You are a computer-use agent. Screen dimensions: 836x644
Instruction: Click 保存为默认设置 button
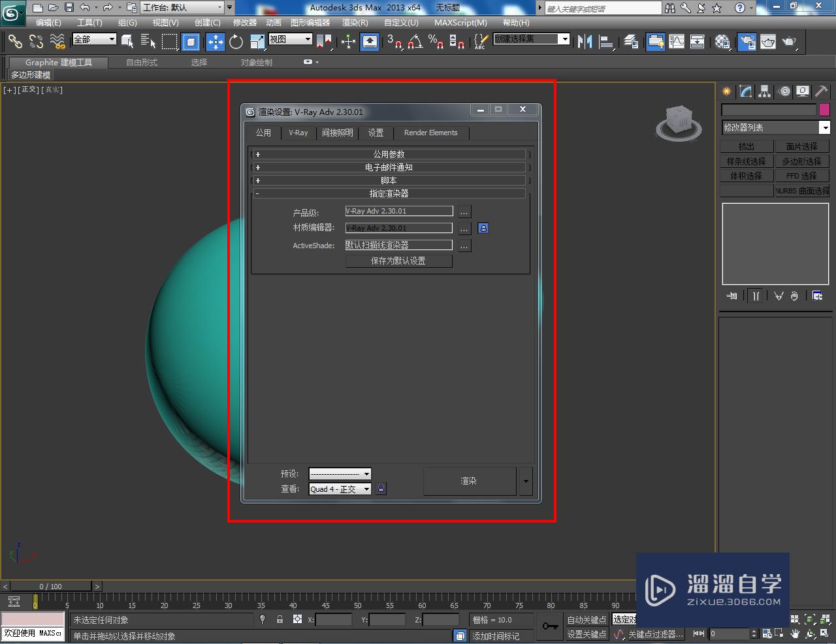click(x=398, y=261)
